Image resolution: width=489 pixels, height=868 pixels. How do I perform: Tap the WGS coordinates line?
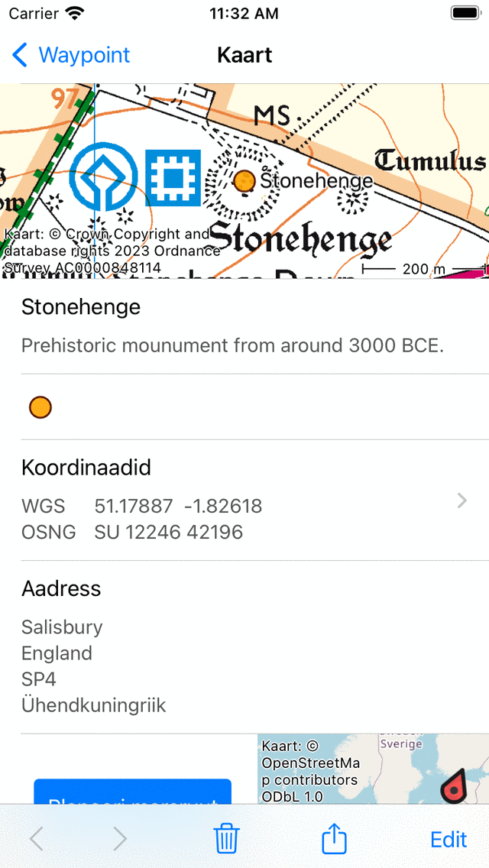point(177,506)
